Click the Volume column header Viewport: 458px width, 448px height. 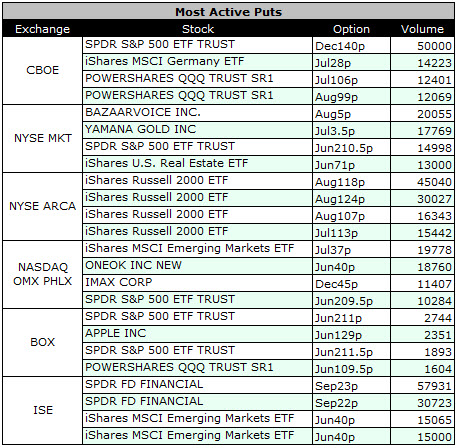pyautogui.click(x=422, y=29)
